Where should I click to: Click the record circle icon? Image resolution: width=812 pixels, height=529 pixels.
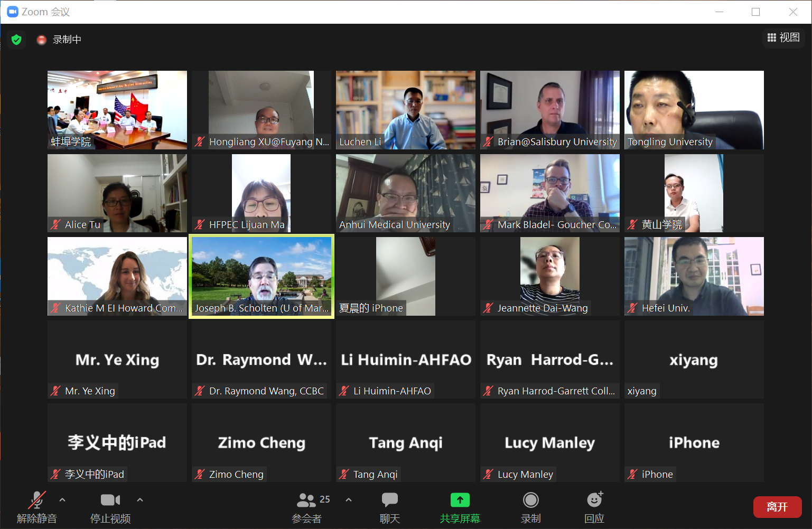pos(530,500)
